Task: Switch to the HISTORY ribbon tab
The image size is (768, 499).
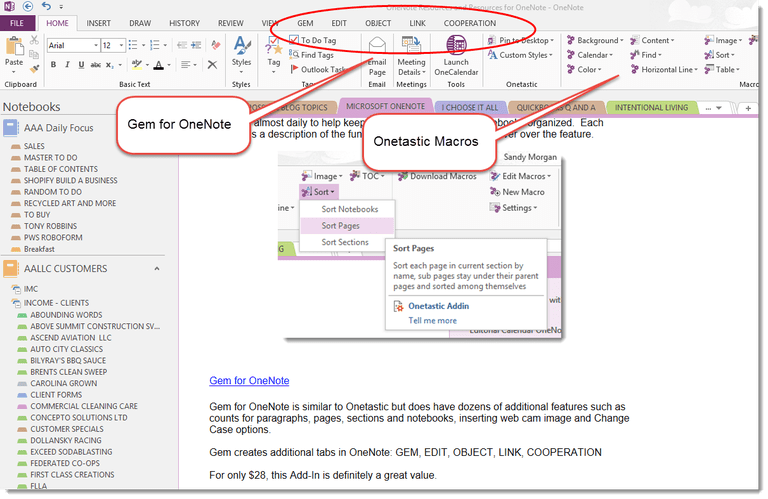Action: point(185,23)
